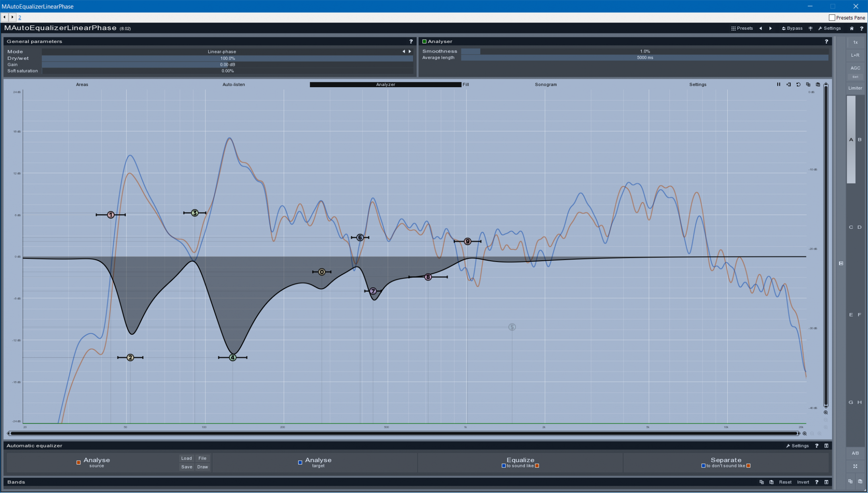This screenshot has height=493, width=868.
Task: Open General parameters help icon
Action: coord(411,41)
